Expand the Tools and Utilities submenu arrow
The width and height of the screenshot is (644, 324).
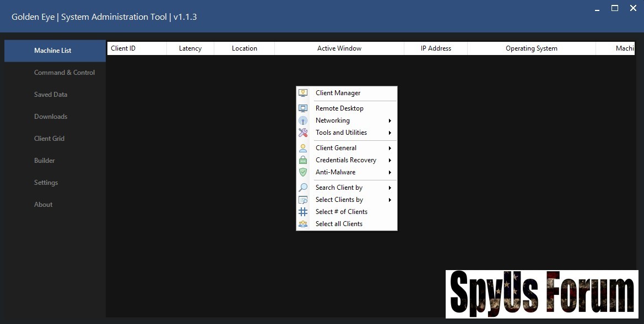point(389,133)
